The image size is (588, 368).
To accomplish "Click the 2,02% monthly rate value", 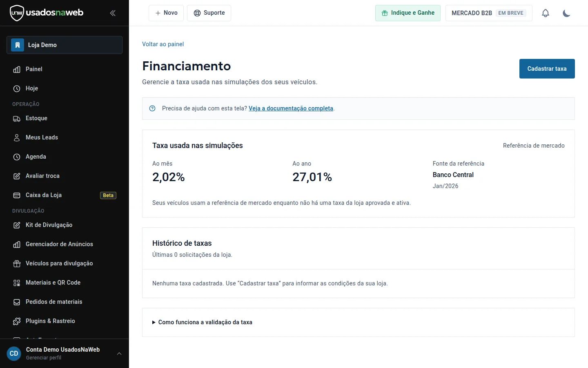I will (168, 177).
